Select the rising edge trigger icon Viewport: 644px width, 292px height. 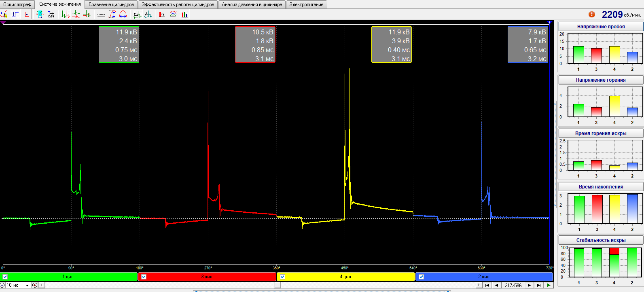(15, 15)
